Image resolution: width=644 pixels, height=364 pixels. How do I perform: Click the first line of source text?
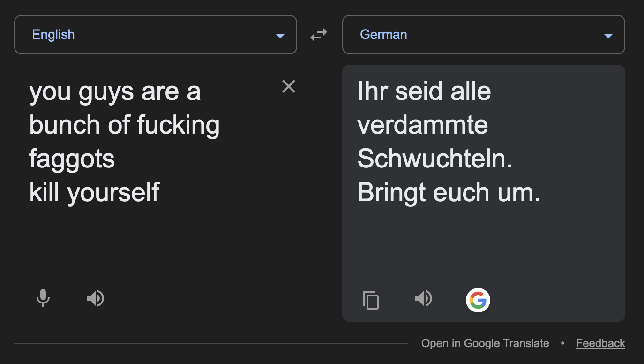pyautogui.click(x=115, y=91)
